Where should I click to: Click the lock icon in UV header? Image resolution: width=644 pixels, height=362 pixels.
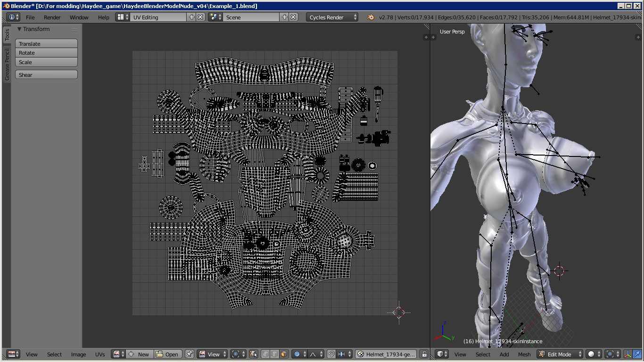point(424,354)
